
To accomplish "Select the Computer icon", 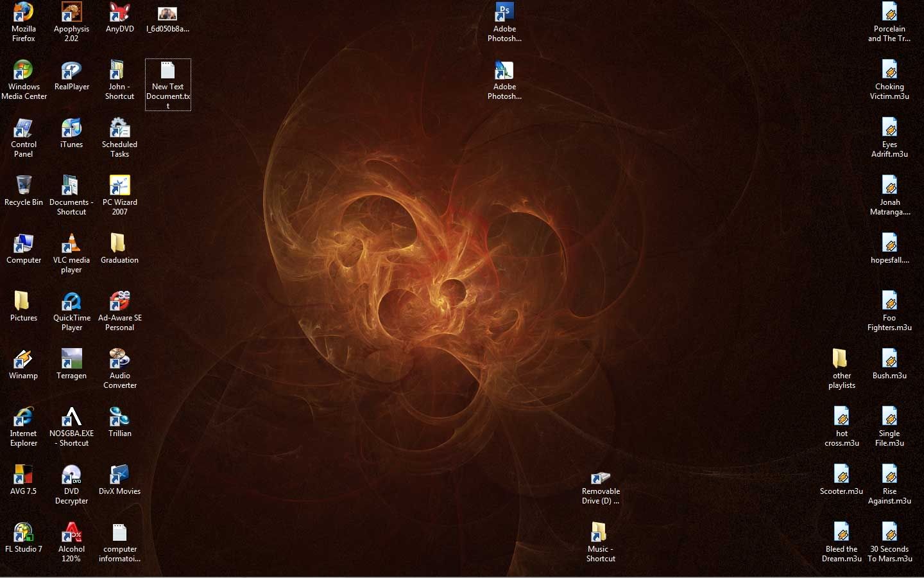I will click(23, 243).
